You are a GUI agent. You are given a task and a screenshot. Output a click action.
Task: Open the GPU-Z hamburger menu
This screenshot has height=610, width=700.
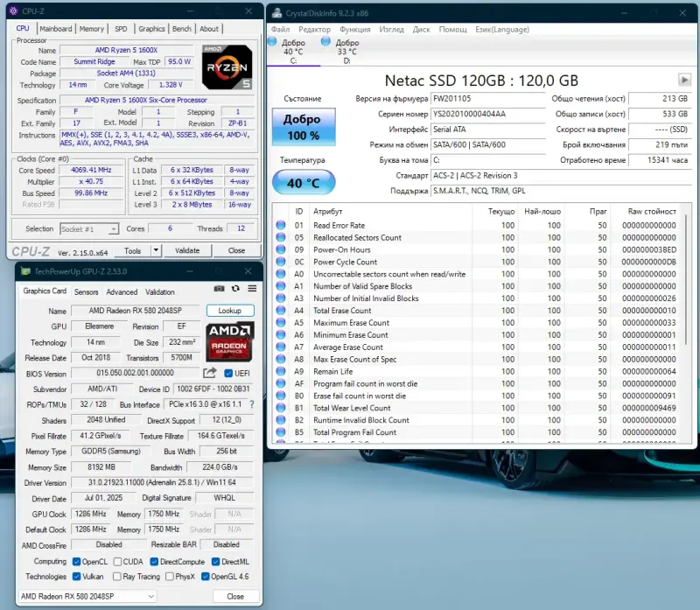251,288
